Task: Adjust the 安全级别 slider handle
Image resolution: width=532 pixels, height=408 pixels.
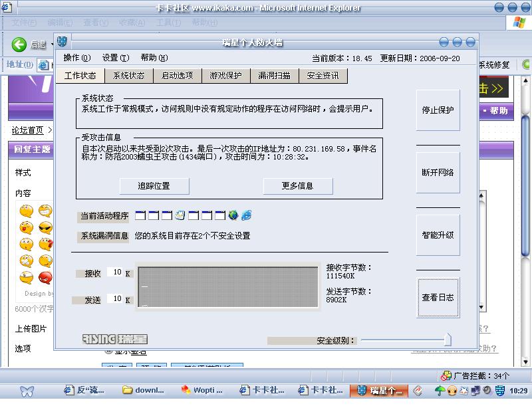Action: point(448,339)
